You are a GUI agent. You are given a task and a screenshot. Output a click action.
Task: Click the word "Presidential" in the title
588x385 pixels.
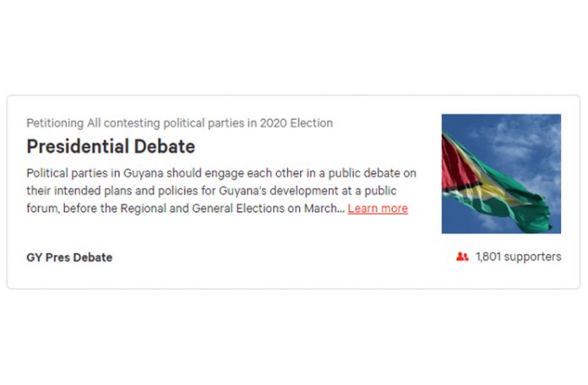click(78, 147)
